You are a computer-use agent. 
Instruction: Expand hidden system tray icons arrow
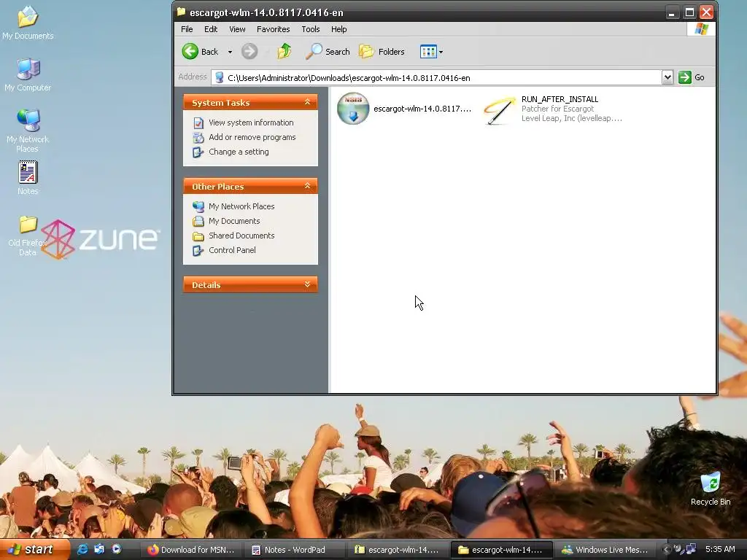[666, 550]
